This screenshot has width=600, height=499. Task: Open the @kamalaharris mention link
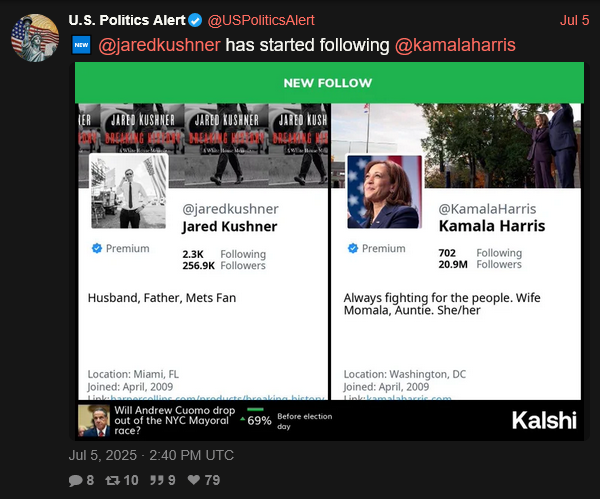pyautogui.click(x=455, y=45)
